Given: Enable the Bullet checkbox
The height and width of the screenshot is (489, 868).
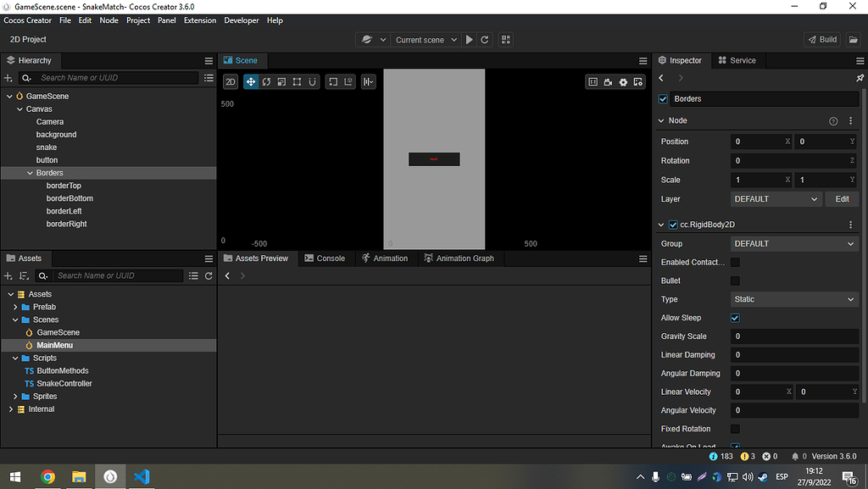Looking at the screenshot, I should coord(735,281).
